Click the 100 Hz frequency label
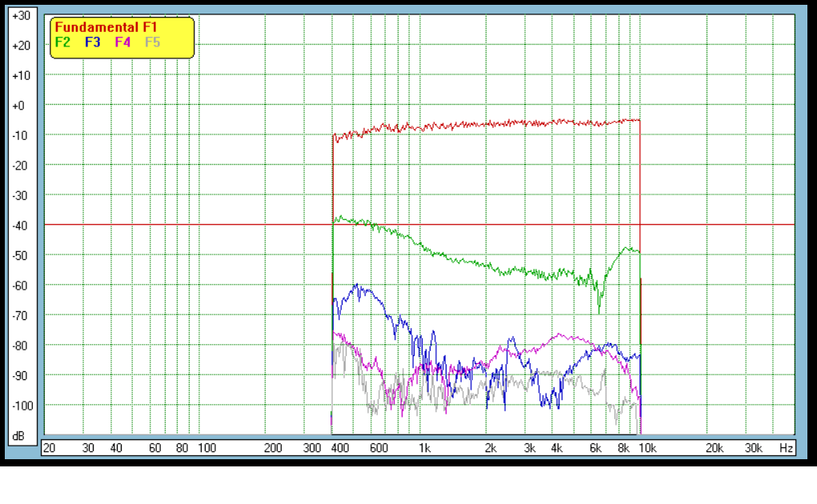This screenshot has height=504, width=817. (x=207, y=448)
